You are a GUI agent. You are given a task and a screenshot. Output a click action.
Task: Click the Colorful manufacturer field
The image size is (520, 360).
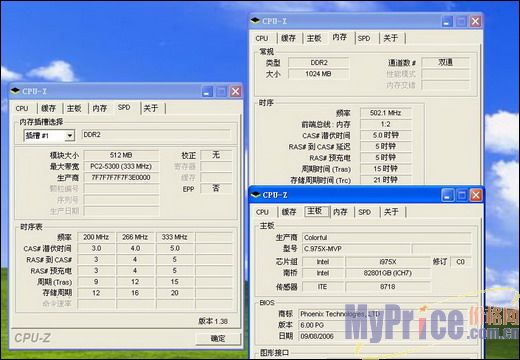[387, 238]
